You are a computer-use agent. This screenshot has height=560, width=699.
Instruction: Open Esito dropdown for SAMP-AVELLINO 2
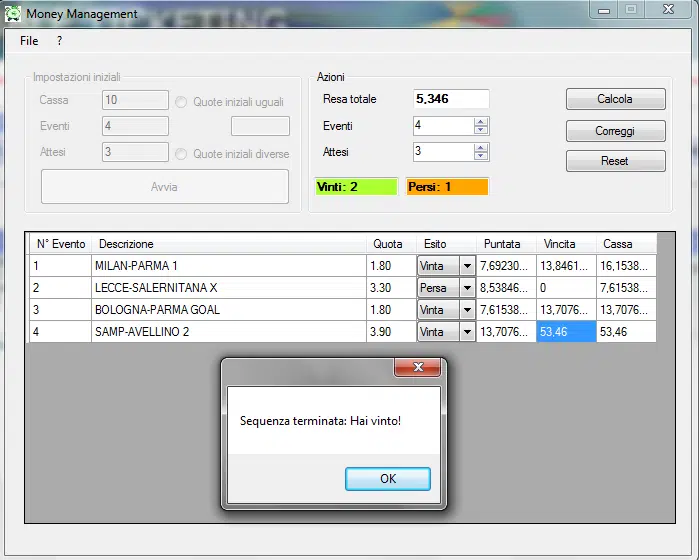(x=466, y=332)
